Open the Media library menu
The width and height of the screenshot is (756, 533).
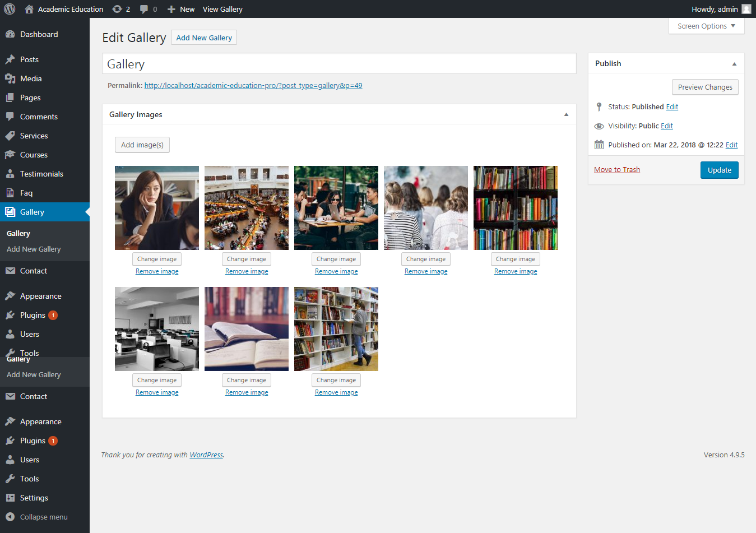click(x=31, y=78)
